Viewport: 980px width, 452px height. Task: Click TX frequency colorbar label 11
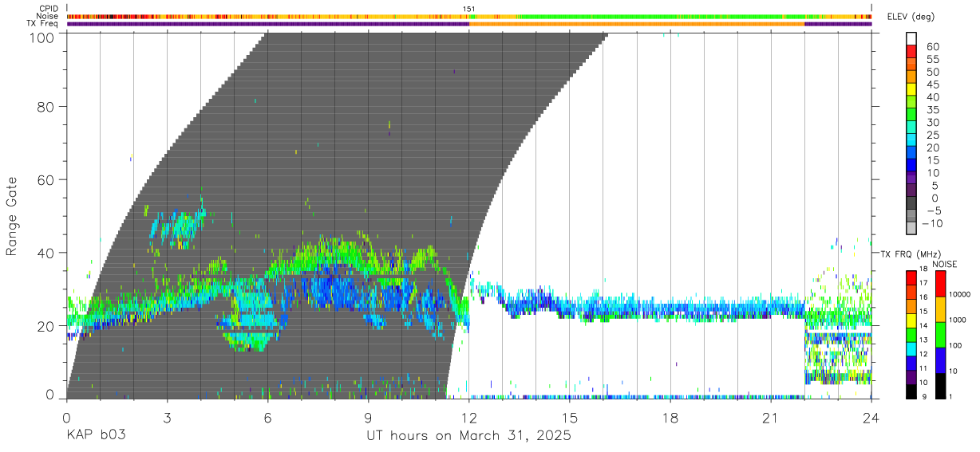click(924, 368)
